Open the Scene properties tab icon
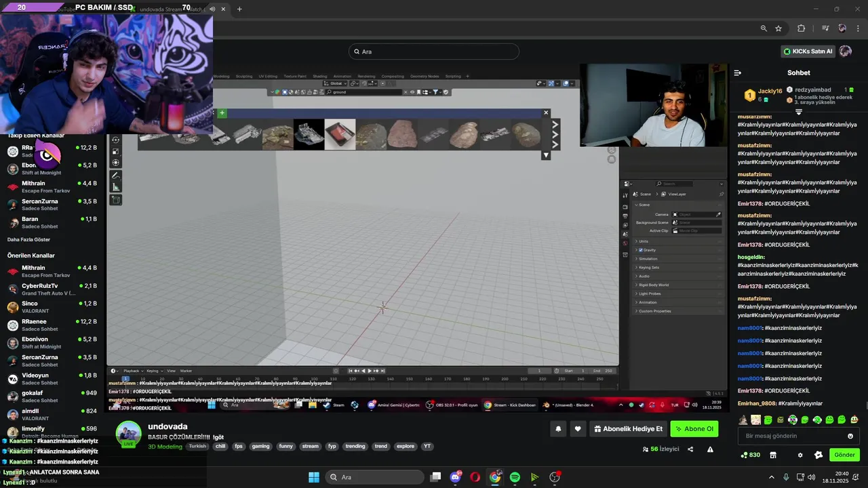 point(625,234)
